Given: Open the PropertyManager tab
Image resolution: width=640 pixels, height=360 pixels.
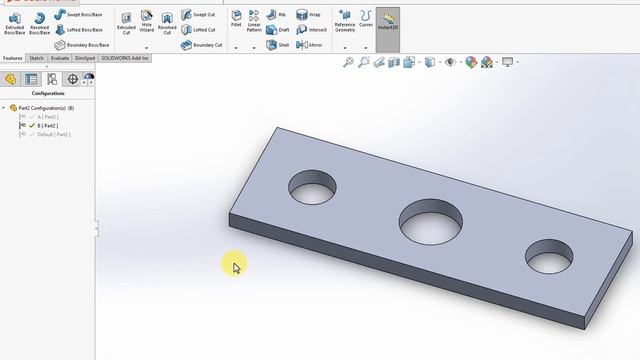Looking at the screenshot, I should [x=31, y=79].
